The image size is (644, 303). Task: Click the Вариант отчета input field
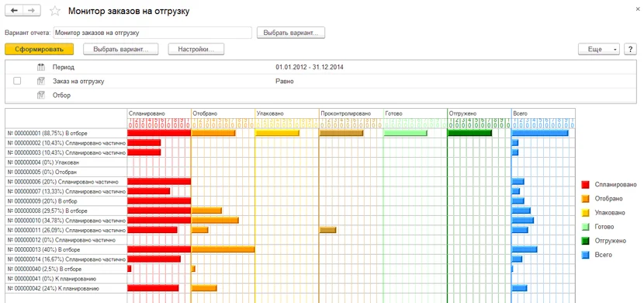coord(152,33)
